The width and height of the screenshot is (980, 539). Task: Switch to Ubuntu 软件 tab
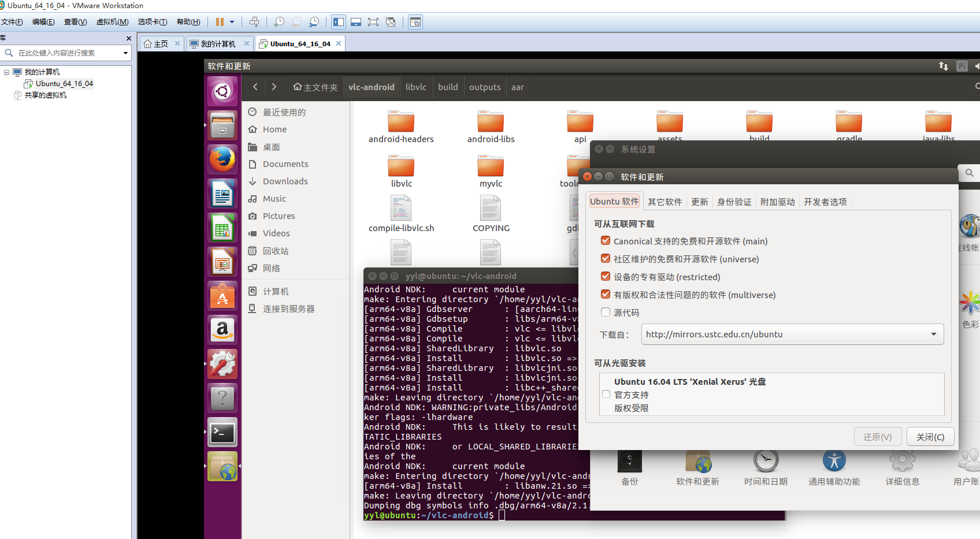coord(614,201)
